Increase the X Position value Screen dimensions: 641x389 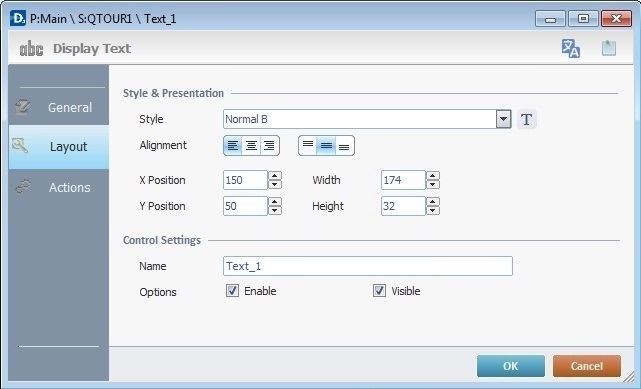pos(275,176)
